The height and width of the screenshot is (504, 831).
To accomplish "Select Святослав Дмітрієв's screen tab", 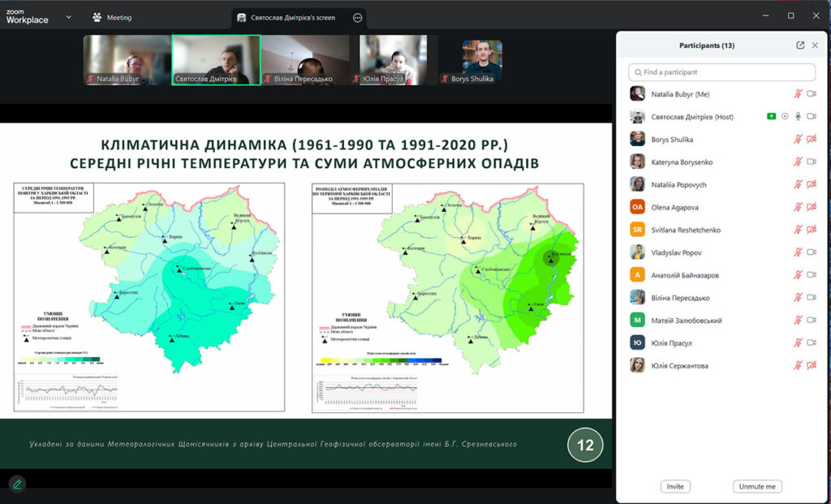I will click(292, 17).
